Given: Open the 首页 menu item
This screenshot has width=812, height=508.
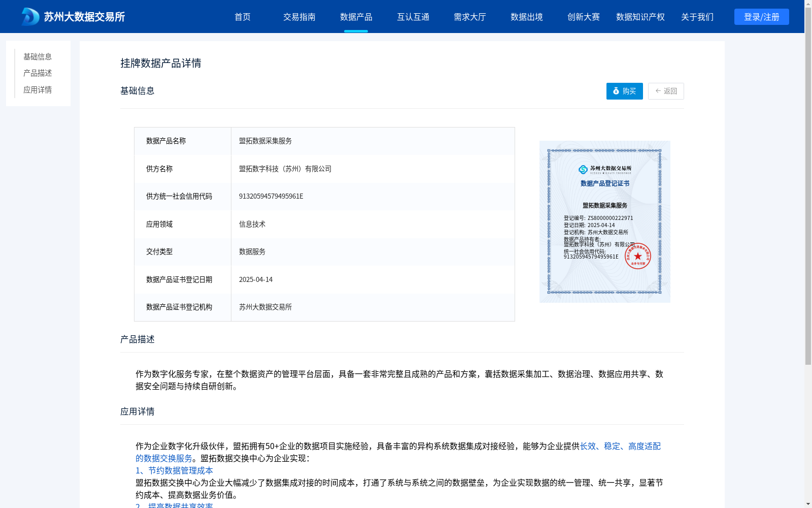Looking at the screenshot, I should tap(243, 17).
